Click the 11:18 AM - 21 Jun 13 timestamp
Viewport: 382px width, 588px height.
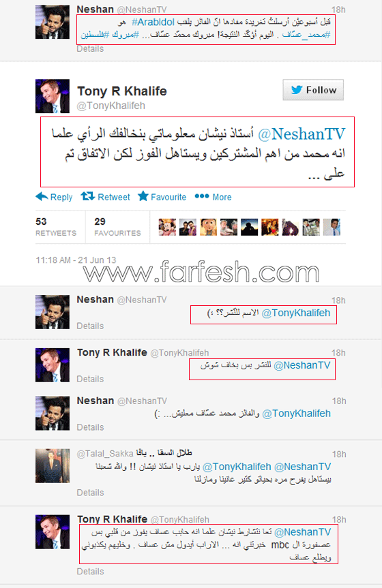pos(76,260)
